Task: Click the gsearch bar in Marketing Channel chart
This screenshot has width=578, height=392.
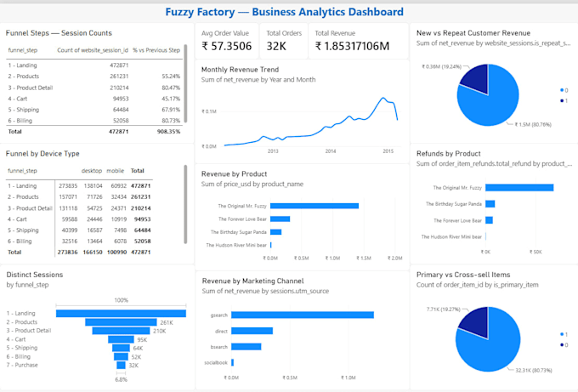Action: coord(303,315)
